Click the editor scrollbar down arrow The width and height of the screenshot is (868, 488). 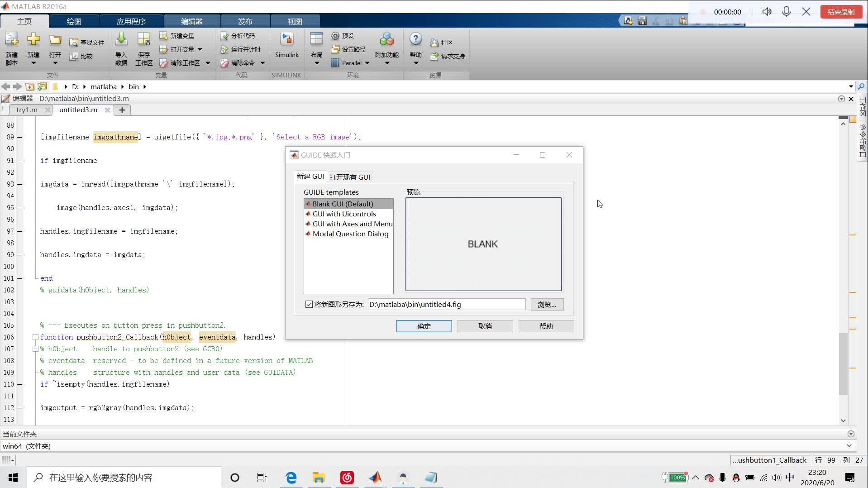pos(843,420)
